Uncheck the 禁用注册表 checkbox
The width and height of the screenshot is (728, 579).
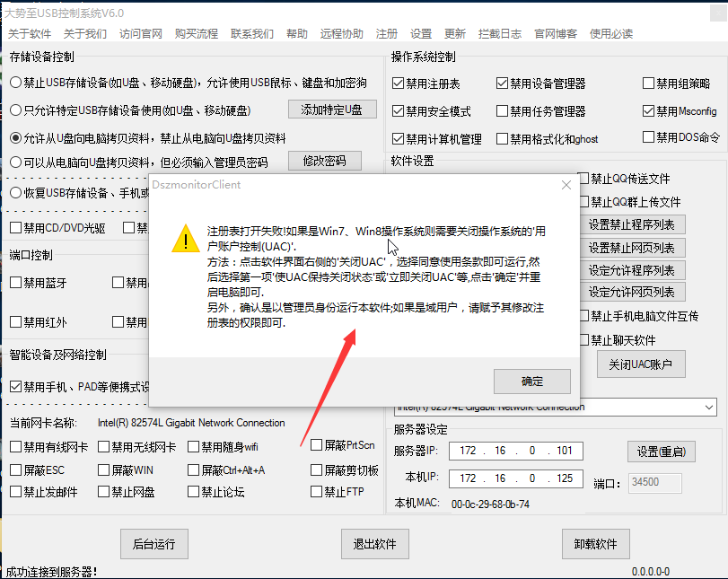pos(399,83)
